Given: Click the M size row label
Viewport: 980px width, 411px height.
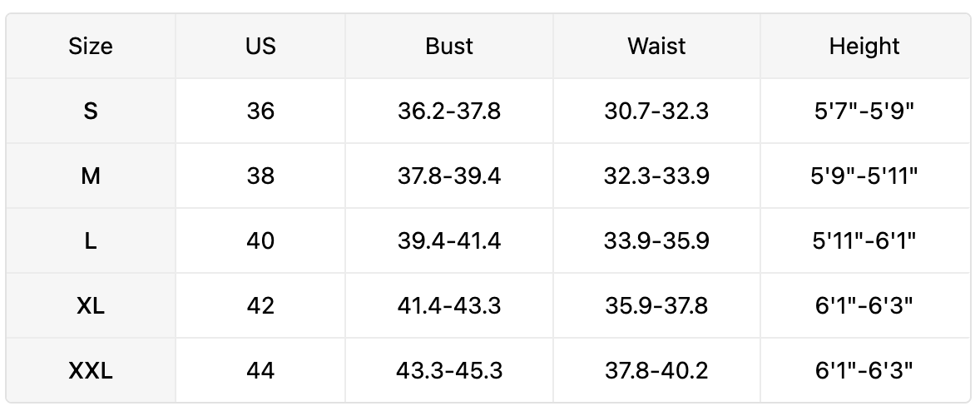Looking at the screenshot, I should point(91,176).
